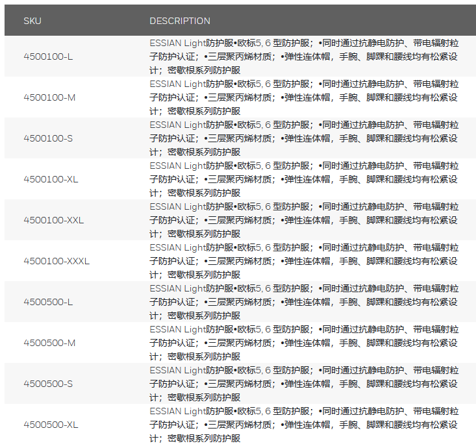The image size is (476, 448).
Task: Select SKU cell 4500500-XL
Action: (x=51, y=425)
